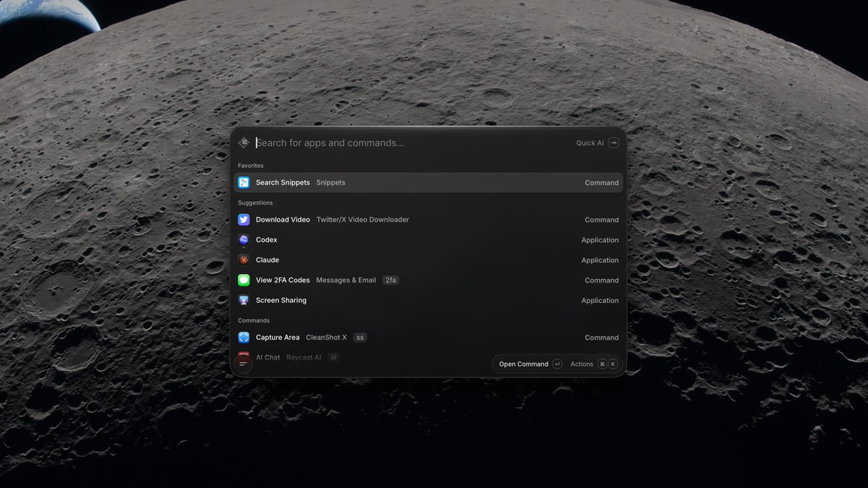Select the Download Video row
The width and height of the screenshot is (868, 488).
pyautogui.click(x=428, y=220)
